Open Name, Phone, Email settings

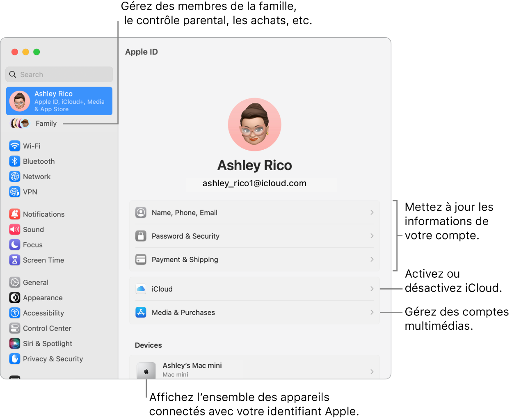click(254, 212)
